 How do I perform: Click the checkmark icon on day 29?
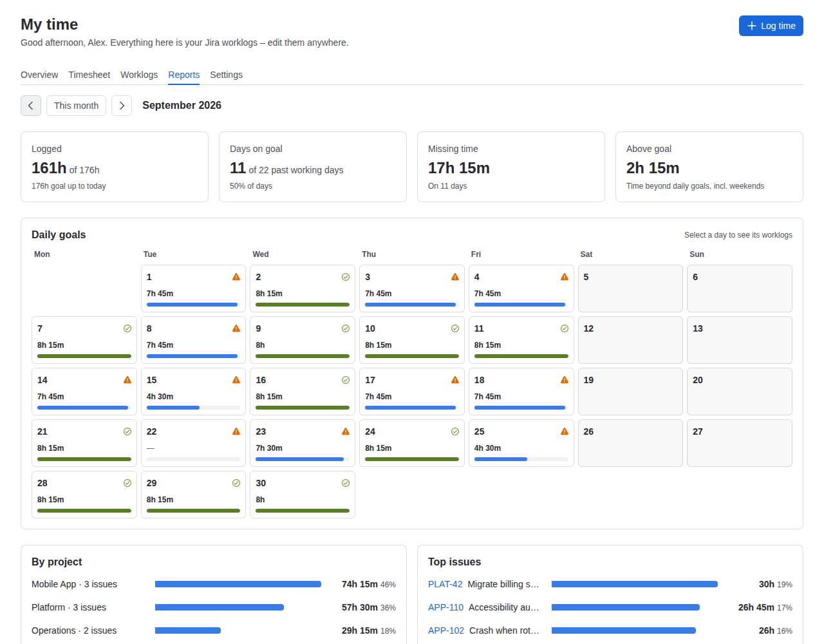click(x=236, y=483)
